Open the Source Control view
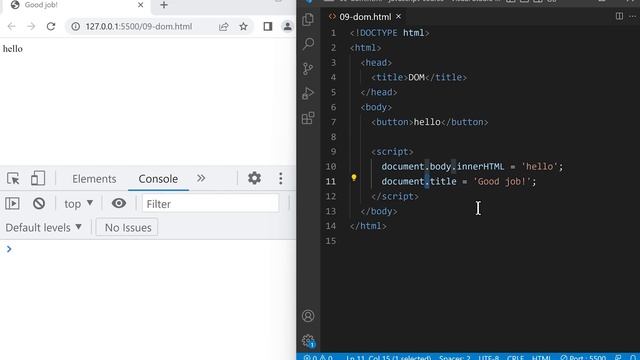This screenshot has height=360, width=640. click(x=308, y=69)
